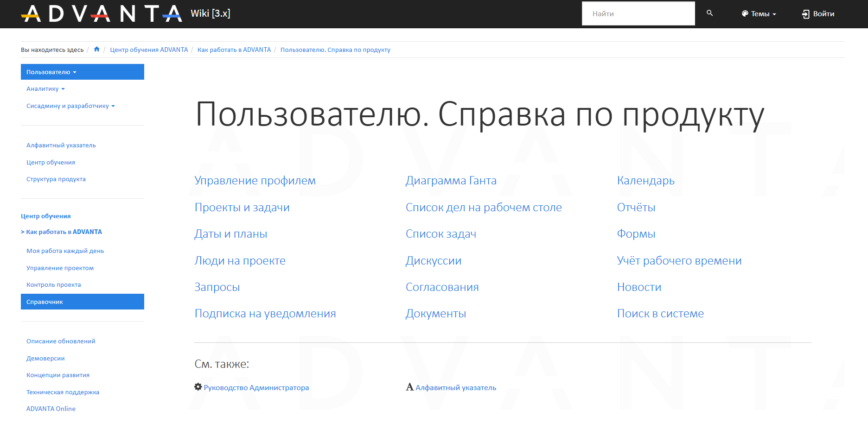Image resolution: width=868 pixels, height=423 pixels.
Task: Click the magnifying glass search icon
Action: 709,13
